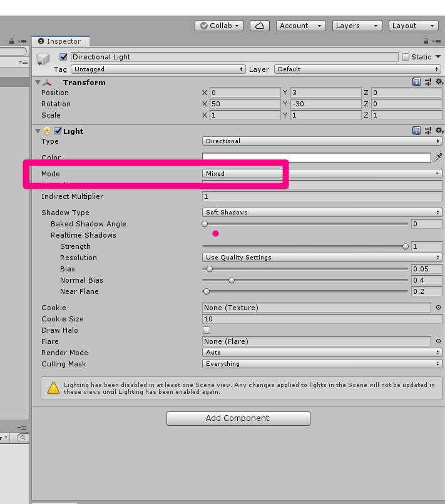Click the Cookie None (Texture) field
Viewport: 445px width, 504px height.
tap(317, 308)
